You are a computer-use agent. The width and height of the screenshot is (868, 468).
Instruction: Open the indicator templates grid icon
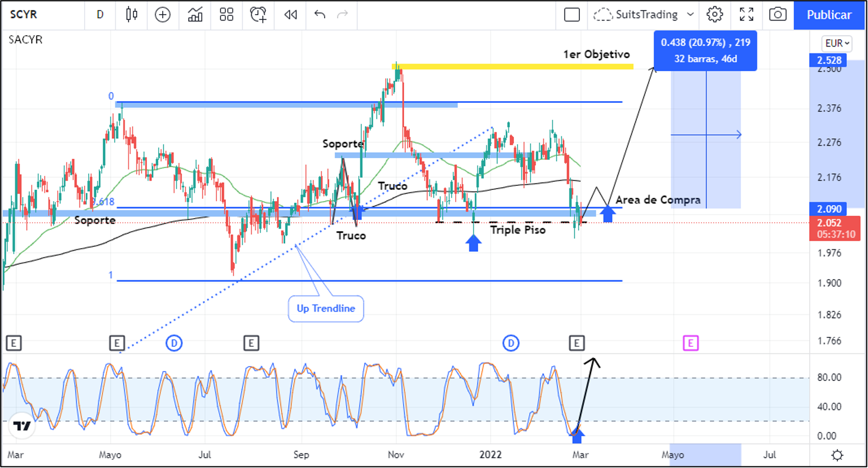pos(226,15)
